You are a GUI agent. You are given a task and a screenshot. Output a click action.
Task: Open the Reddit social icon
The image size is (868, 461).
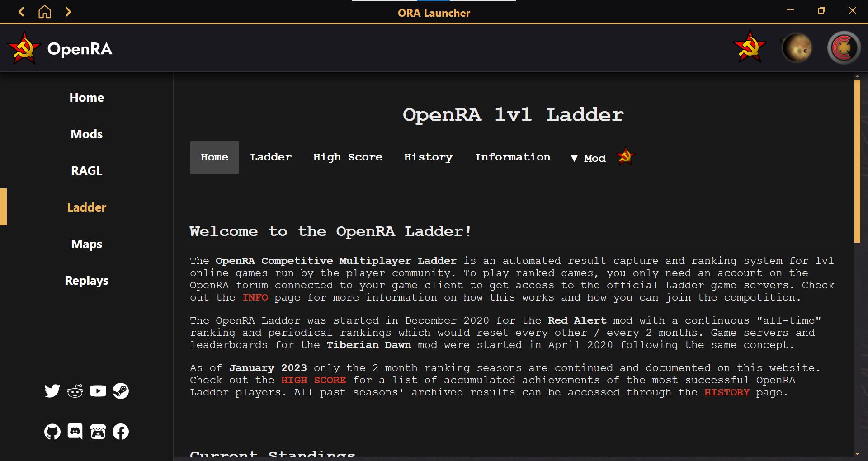75,391
